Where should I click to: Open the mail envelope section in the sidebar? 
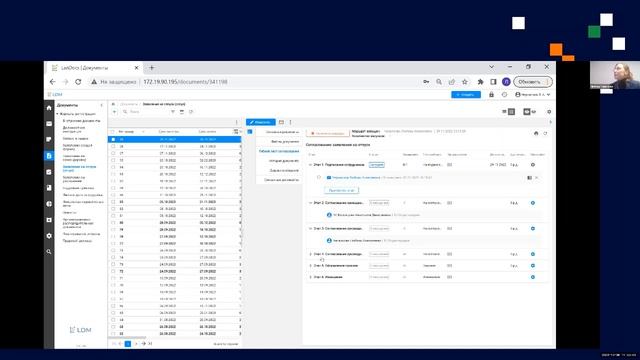(49, 124)
